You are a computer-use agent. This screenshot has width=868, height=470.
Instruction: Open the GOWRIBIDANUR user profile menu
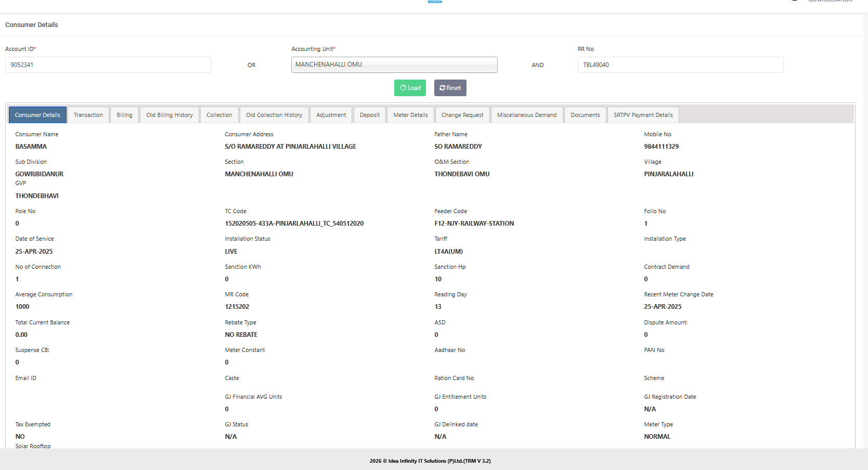[830, 2]
